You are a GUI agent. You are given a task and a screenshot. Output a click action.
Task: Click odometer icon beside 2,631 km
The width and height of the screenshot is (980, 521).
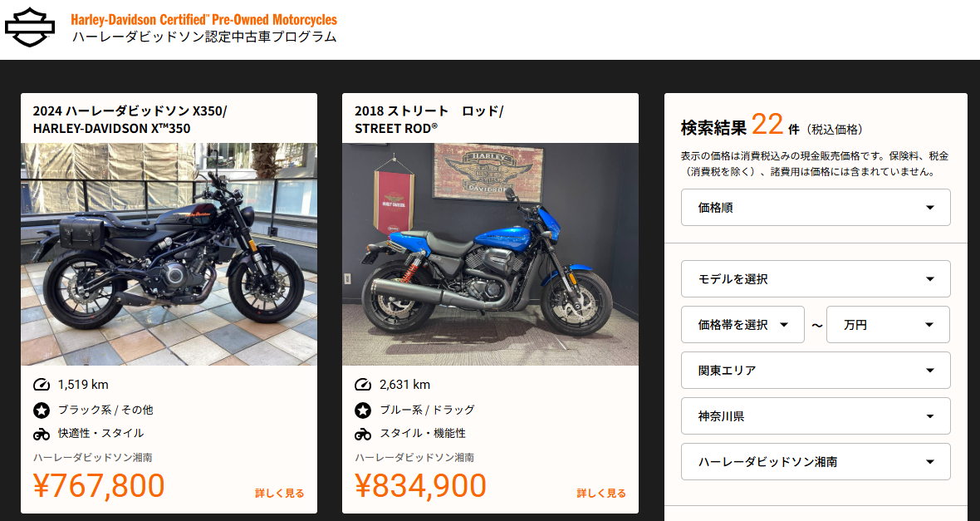363,385
